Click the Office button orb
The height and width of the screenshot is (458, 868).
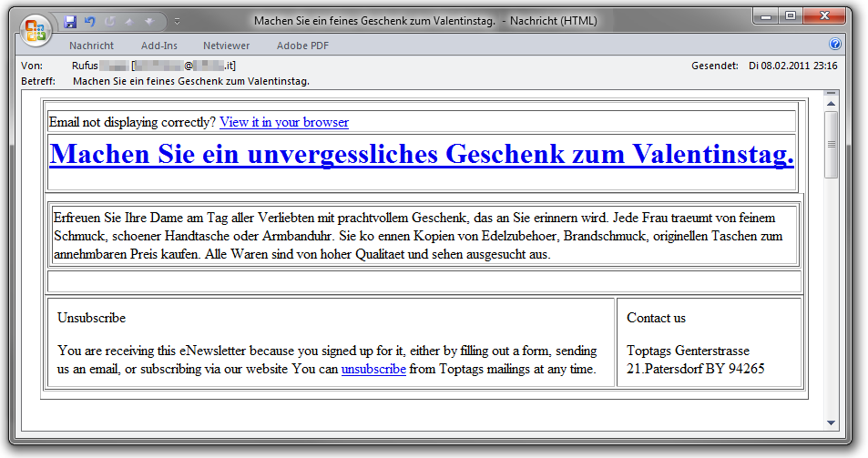click(x=36, y=29)
